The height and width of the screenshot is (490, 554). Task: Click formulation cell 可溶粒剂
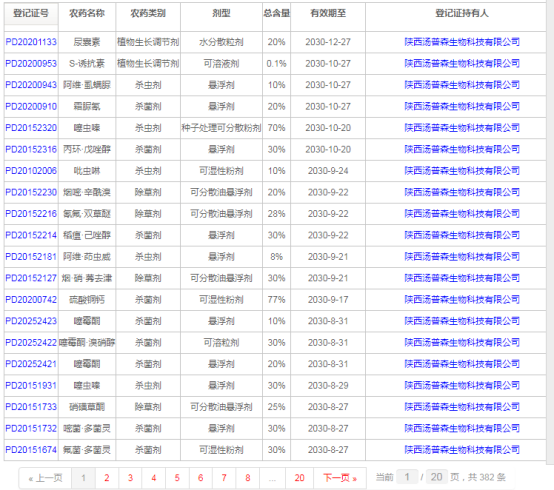click(x=221, y=343)
